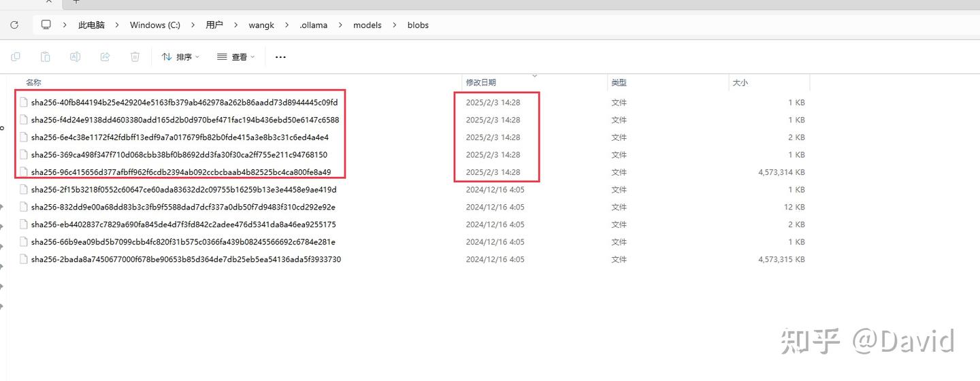
Task: Go to Windows (C:) in breadcrumb
Action: click(155, 25)
